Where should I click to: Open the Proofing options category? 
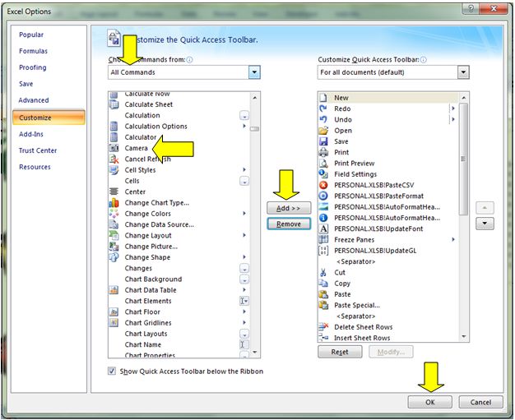33,67
